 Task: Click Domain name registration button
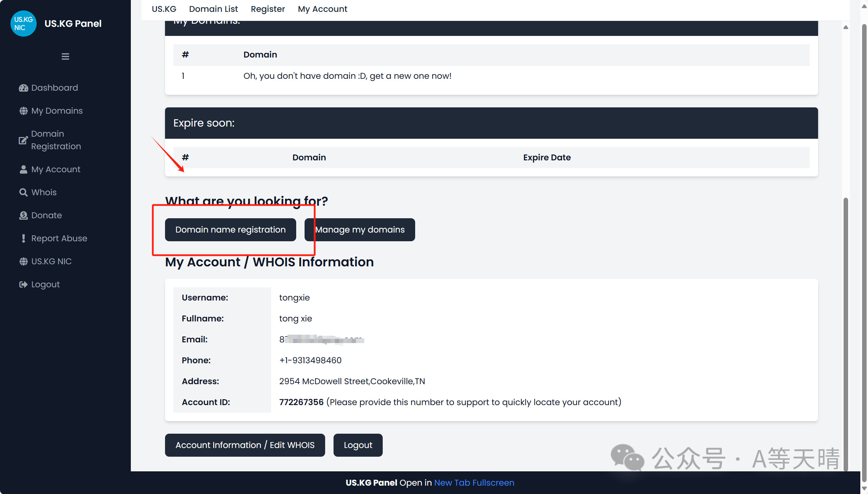230,229
